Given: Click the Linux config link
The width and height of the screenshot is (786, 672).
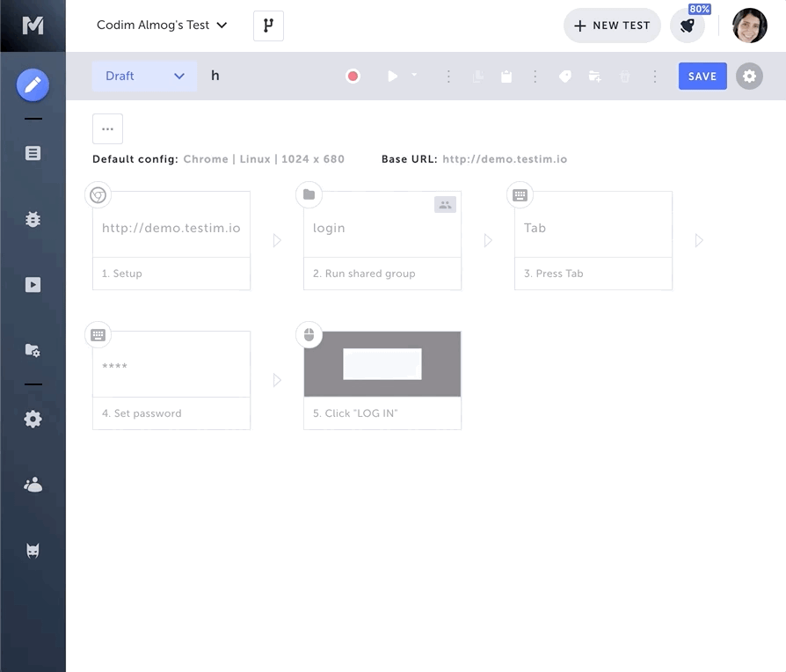Looking at the screenshot, I should pos(255,159).
